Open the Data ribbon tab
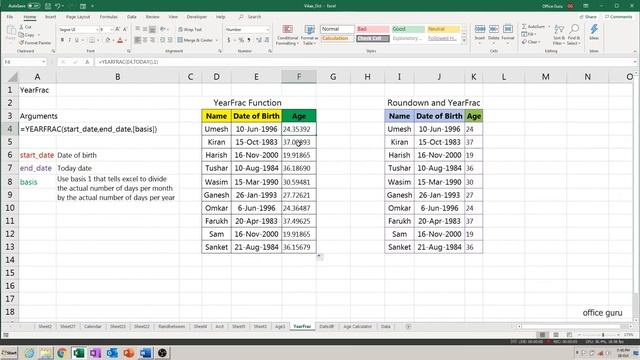 131,17
